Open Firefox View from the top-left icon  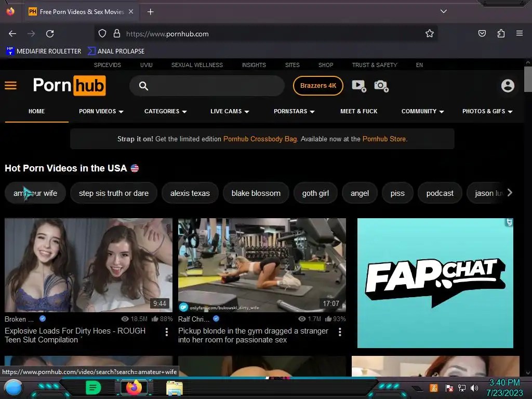[10, 11]
